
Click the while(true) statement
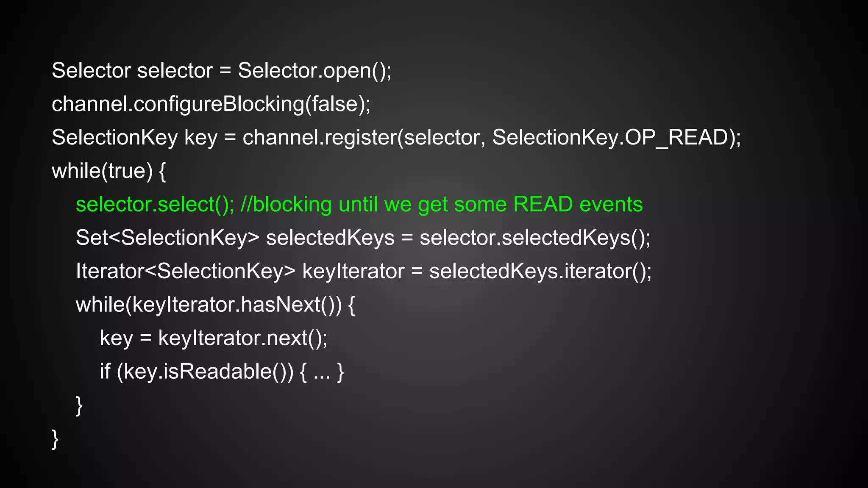102,171
